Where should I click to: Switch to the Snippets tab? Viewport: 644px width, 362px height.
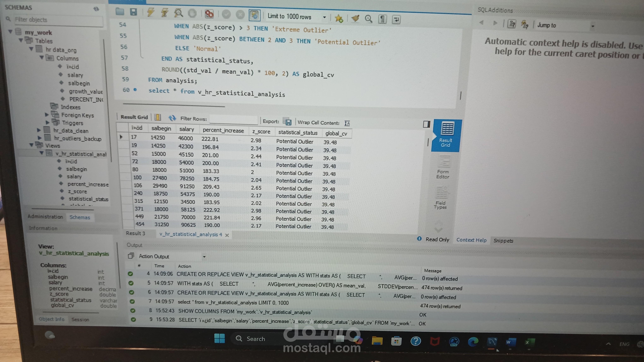point(503,241)
